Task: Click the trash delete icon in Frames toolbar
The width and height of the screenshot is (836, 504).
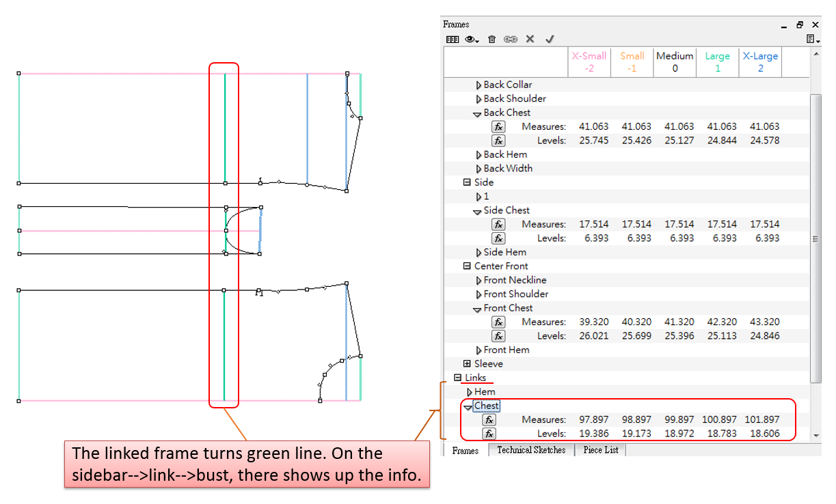Action: [x=491, y=40]
